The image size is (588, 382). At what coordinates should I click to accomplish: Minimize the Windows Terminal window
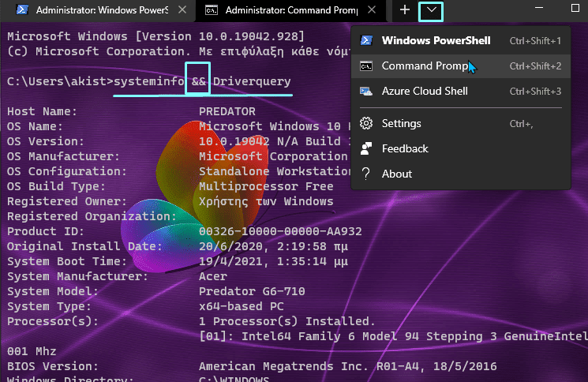click(539, 8)
